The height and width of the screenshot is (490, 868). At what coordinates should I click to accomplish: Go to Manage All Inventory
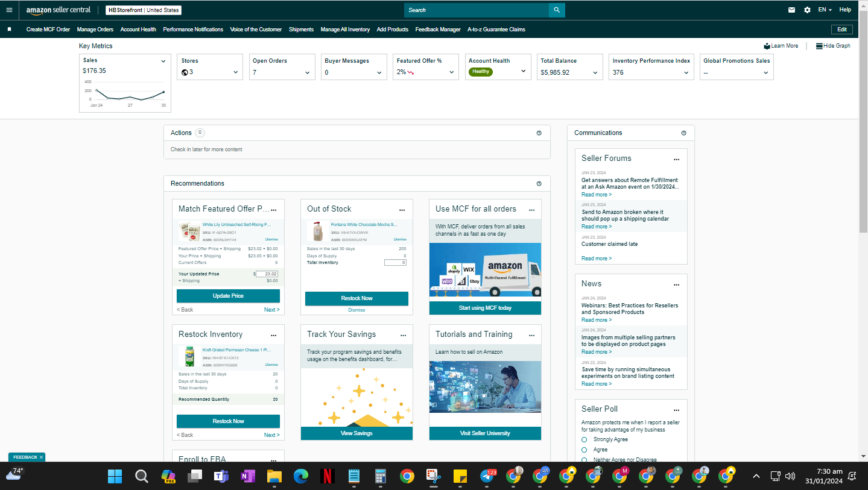point(345,30)
